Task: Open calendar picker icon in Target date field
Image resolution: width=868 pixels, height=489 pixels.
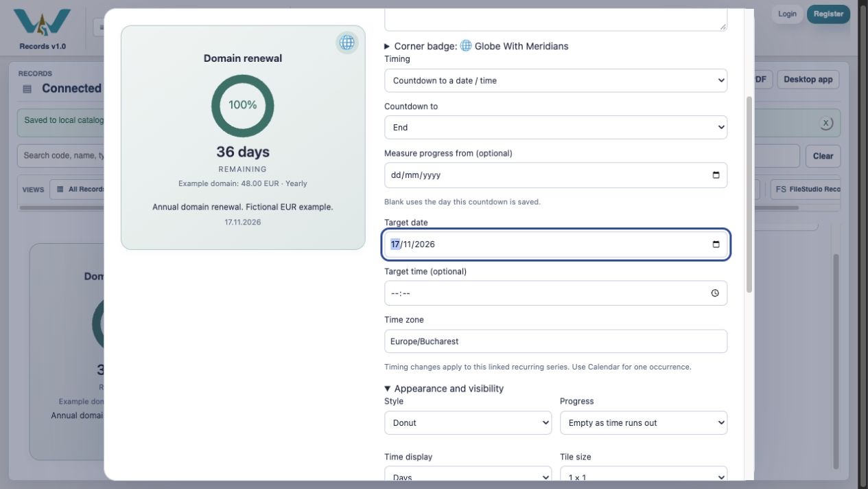Action: (x=716, y=244)
